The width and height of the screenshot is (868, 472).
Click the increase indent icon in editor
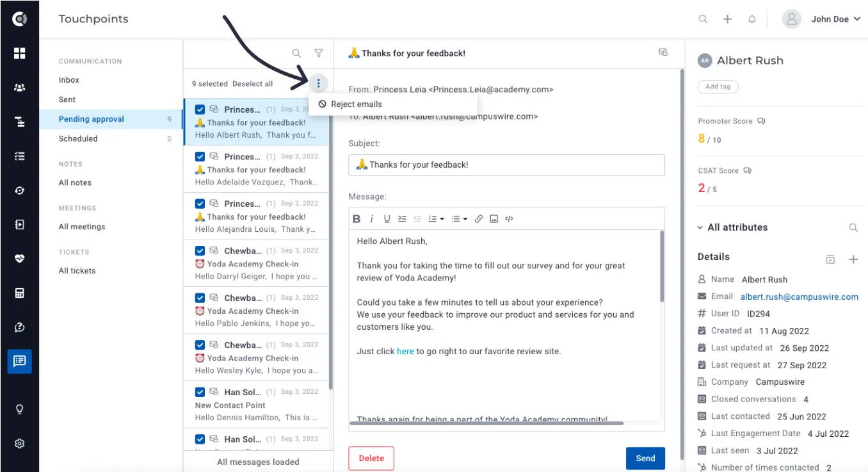pyautogui.click(x=402, y=219)
